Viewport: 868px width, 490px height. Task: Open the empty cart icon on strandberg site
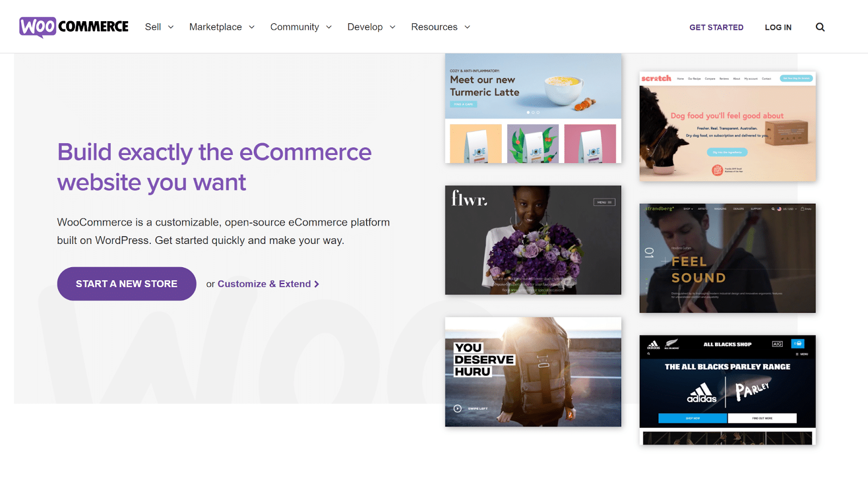[x=802, y=209]
